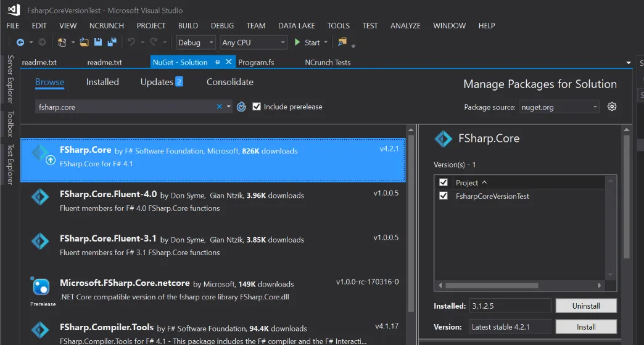Expand the Any CPU platform dropdown
644x345 pixels.
click(254, 43)
